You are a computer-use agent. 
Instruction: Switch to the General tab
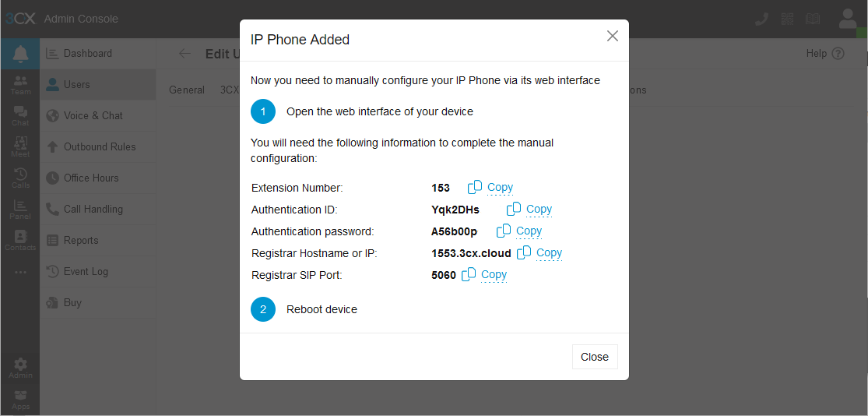187,90
